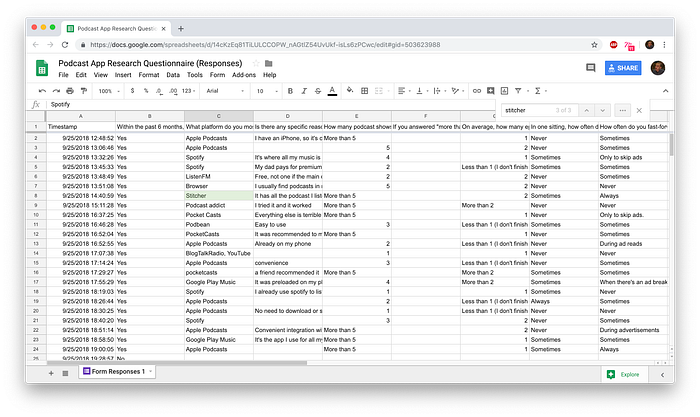The height and width of the screenshot is (417, 700).
Task: Open the fill color picker
Action: (x=350, y=90)
